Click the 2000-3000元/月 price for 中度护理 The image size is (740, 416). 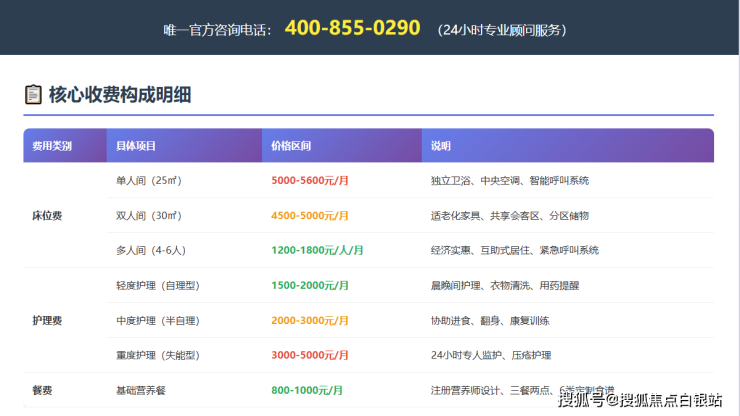tap(310, 321)
